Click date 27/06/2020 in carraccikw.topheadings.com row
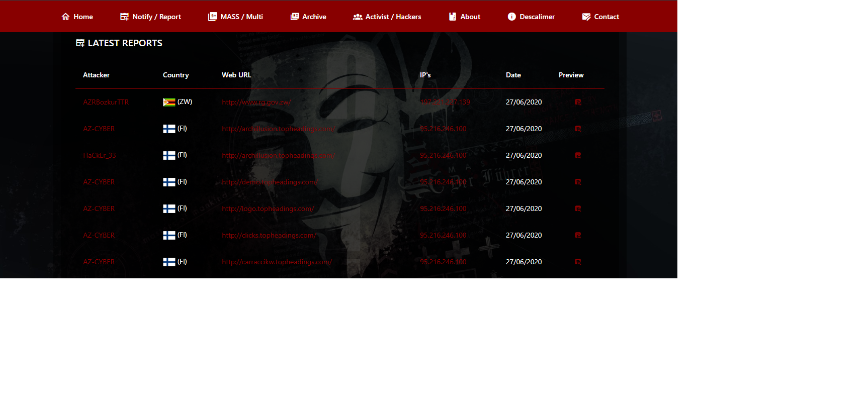 524,262
